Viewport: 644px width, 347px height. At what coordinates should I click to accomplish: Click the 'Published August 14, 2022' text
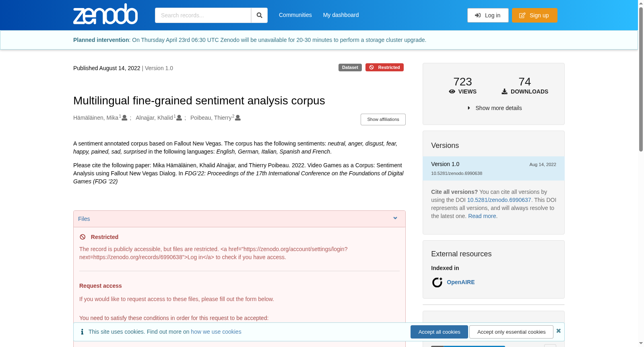pos(107,68)
